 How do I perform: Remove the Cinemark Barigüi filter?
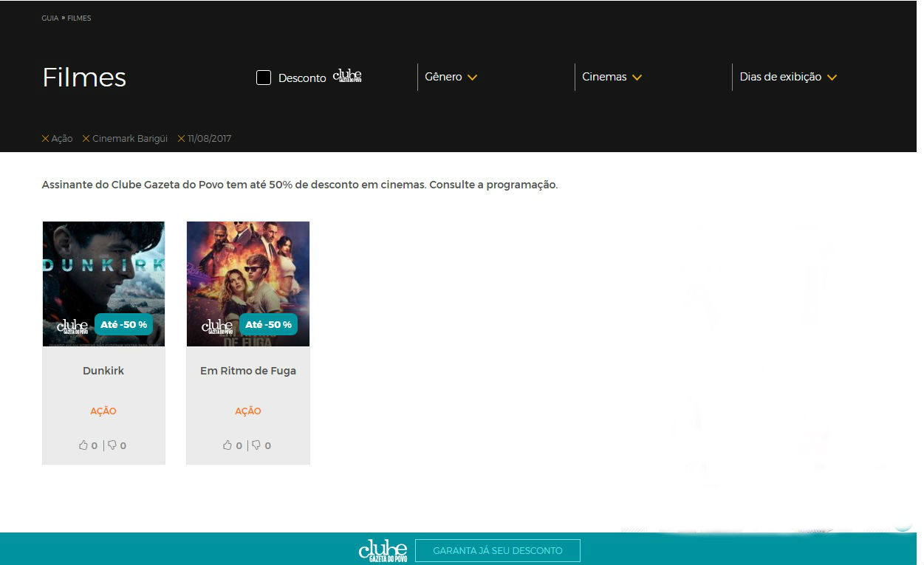pos(86,139)
